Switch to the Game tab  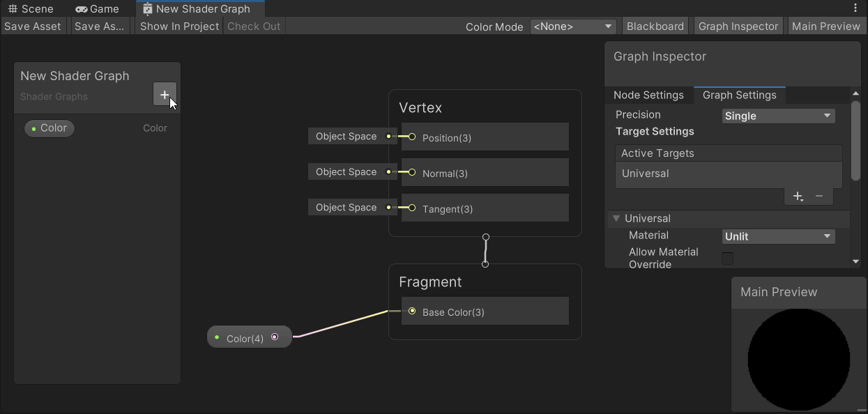click(98, 8)
